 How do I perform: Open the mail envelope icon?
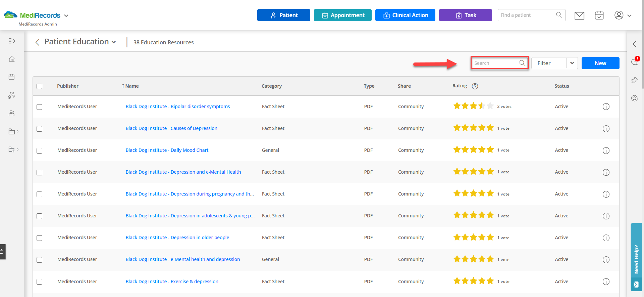[579, 15]
